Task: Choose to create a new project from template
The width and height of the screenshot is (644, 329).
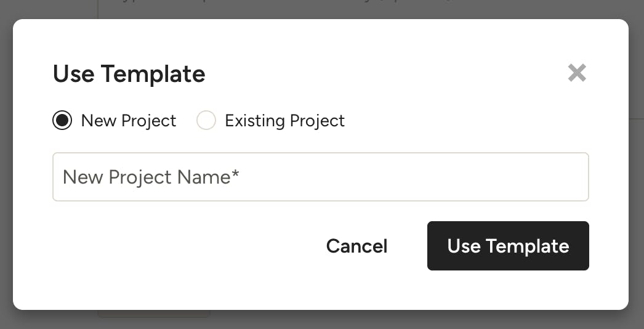Action: click(x=62, y=121)
